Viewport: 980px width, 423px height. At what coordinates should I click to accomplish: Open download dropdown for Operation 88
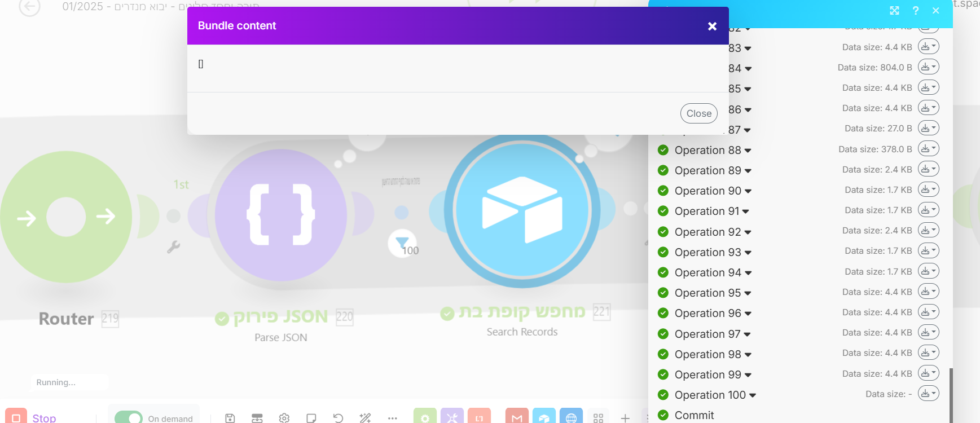(x=929, y=149)
